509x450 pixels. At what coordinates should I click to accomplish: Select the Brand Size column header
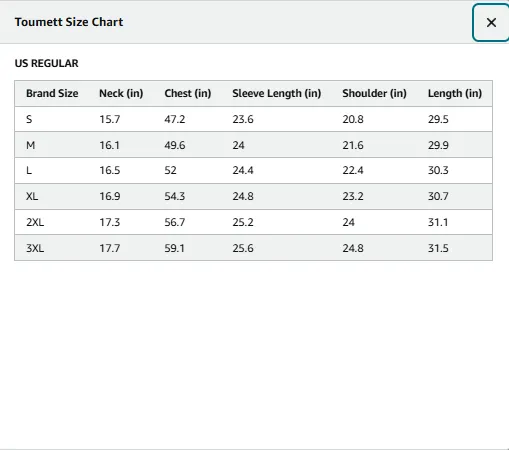[x=52, y=93]
